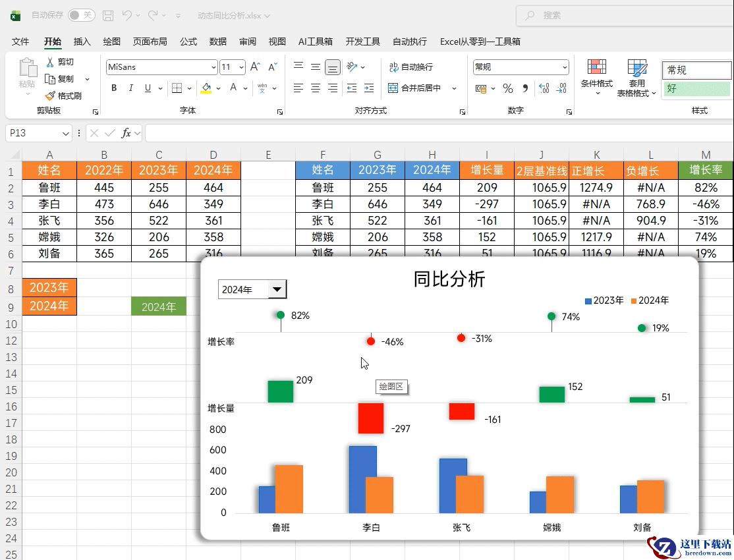Image resolution: width=734 pixels, height=560 pixels.
Task: Click the increase font size icon
Action: 255,67
